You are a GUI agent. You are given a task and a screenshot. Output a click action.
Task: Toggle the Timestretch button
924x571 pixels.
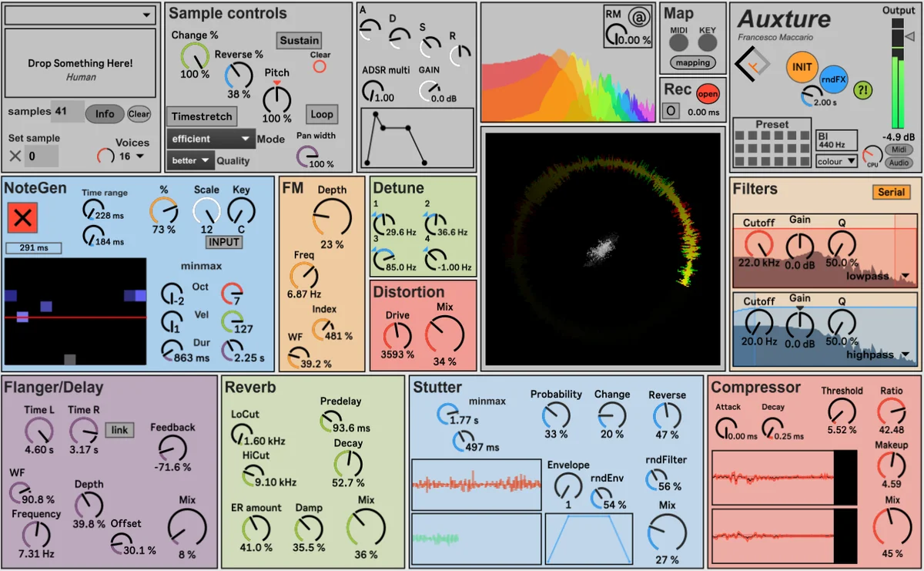pyautogui.click(x=202, y=116)
